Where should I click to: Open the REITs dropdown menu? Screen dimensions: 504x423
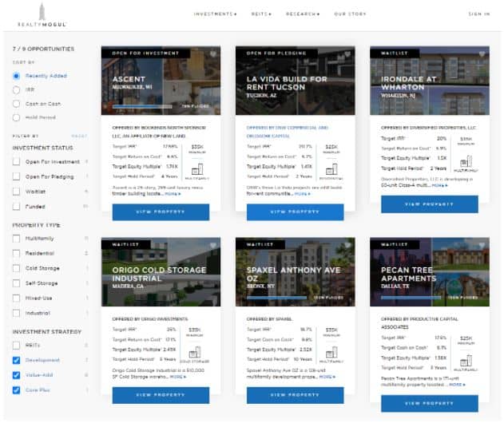(261, 14)
